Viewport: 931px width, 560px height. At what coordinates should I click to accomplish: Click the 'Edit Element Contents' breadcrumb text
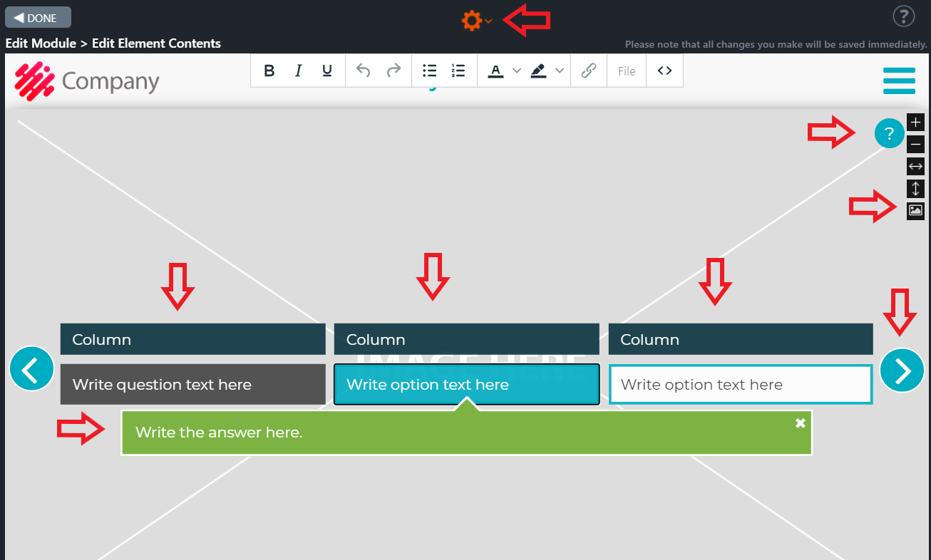156,43
